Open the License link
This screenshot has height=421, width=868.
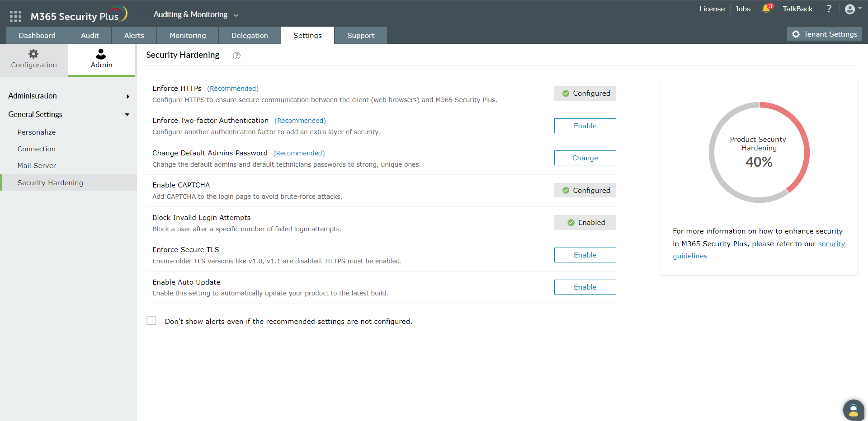(x=712, y=9)
